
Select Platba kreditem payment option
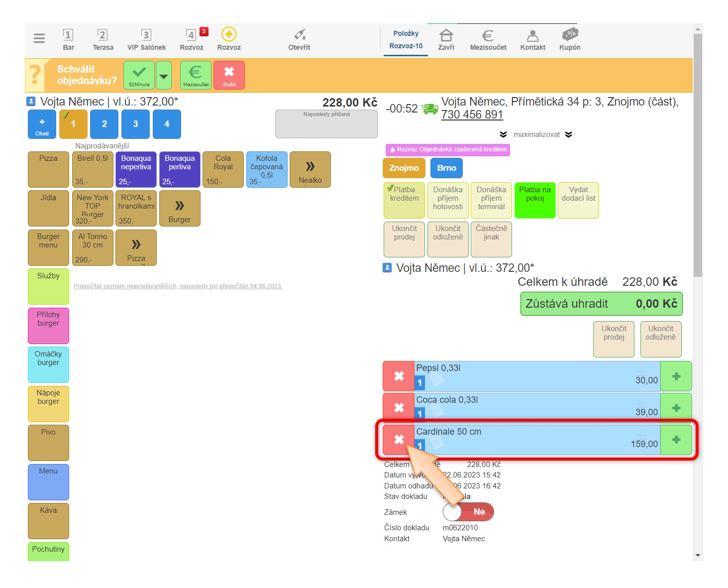click(x=404, y=200)
